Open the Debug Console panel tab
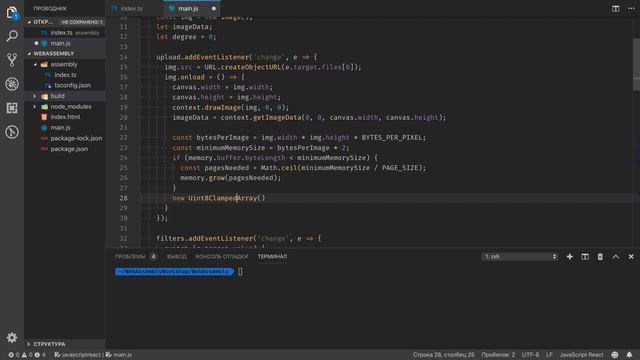Image resolution: width=640 pixels, height=360 pixels. (222, 256)
